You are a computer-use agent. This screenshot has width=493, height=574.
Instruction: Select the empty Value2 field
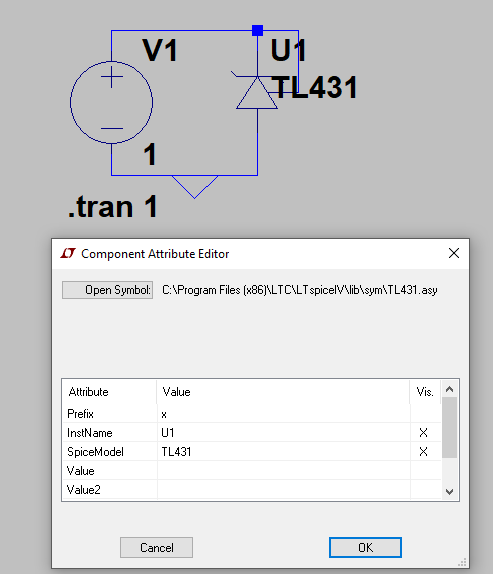pyautogui.click(x=284, y=489)
